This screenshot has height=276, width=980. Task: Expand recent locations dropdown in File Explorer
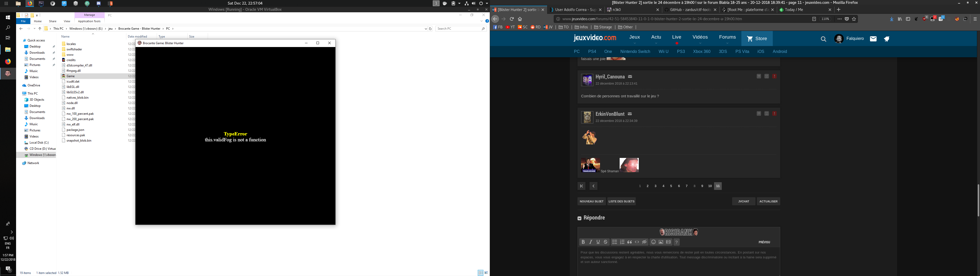pyautogui.click(x=35, y=29)
